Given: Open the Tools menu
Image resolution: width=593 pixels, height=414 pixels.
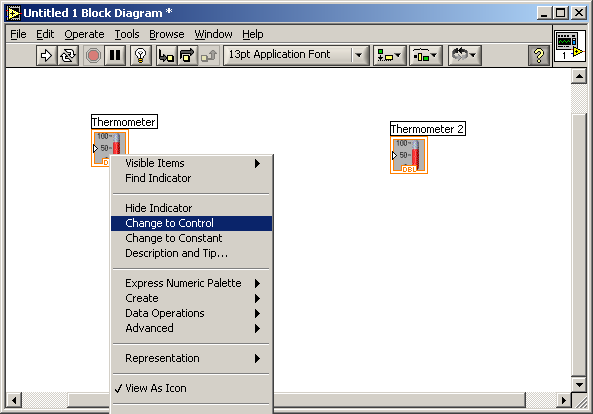Looking at the screenshot, I should click(x=127, y=34).
